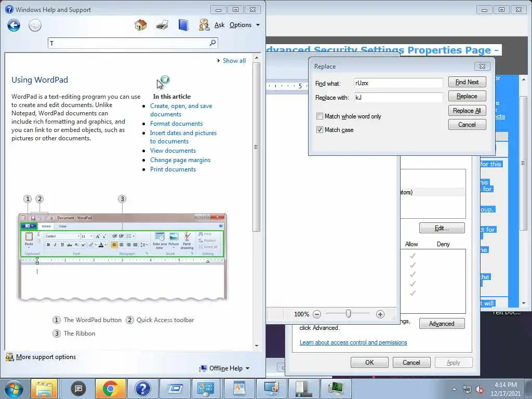Open Create, open, and save documents link
The width and height of the screenshot is (532, 399).
181,110
